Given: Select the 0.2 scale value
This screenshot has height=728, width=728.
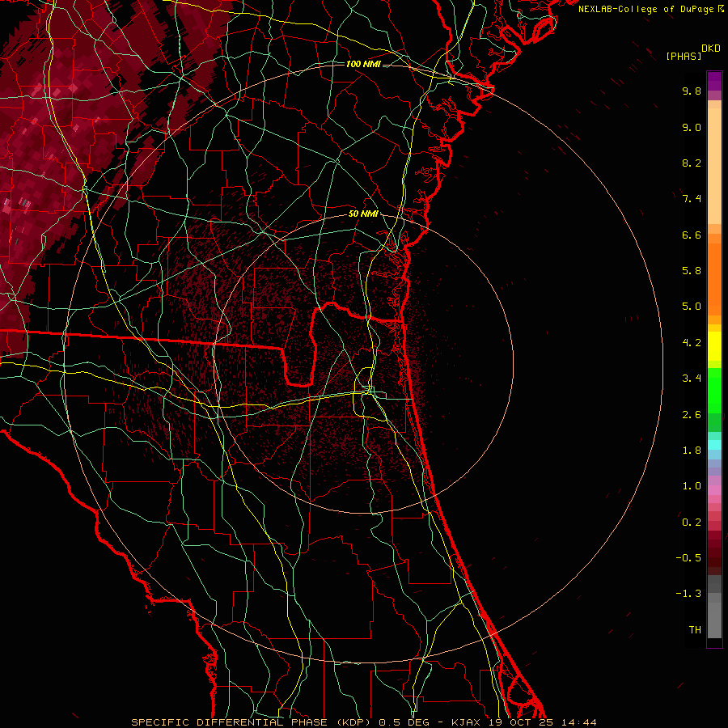Looking at the screenshot, I should coord(692,523).
